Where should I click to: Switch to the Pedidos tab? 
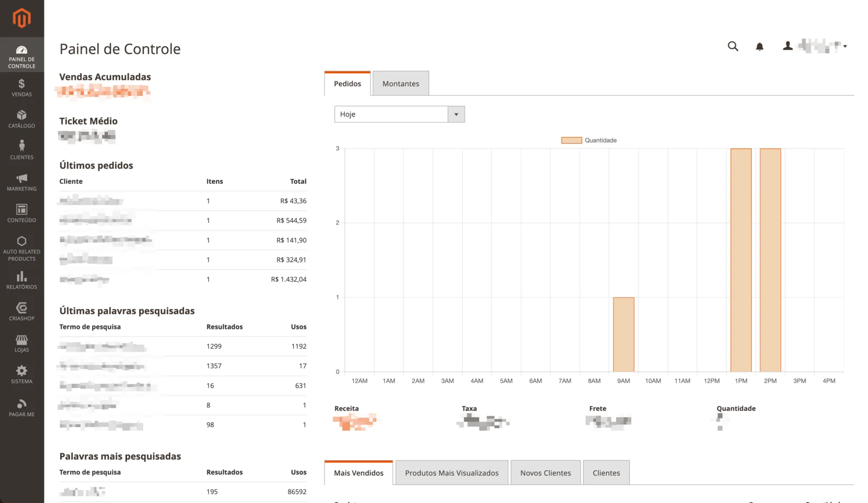point(347,83)
